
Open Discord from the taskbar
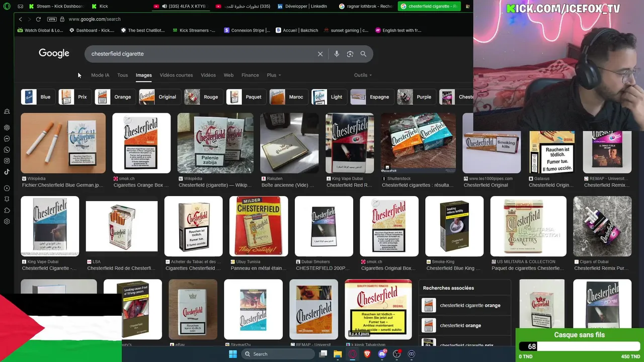[382, 354]
